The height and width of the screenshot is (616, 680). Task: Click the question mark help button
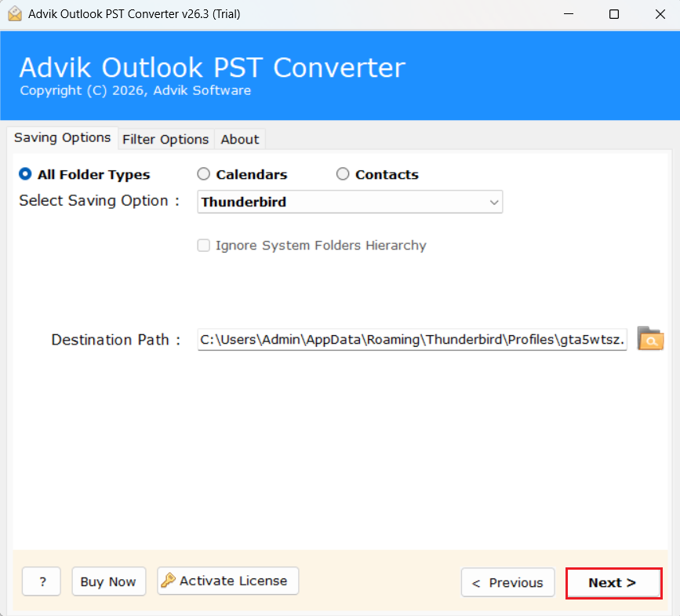(x=42, y=581)
